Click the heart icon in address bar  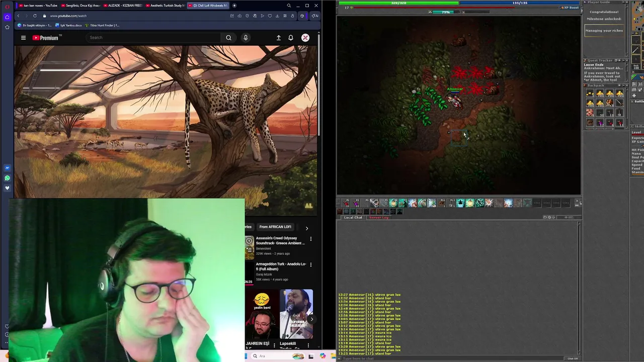point(270,16)
